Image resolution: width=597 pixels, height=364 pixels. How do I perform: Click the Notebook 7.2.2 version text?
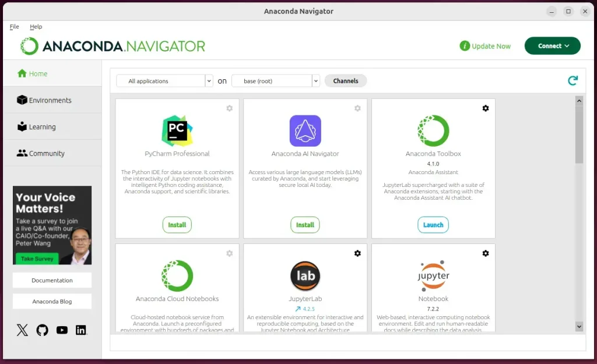coord(433,309)
